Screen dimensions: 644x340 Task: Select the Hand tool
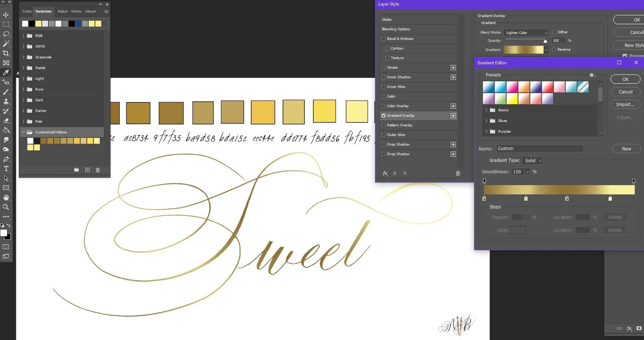tap(6, 197)
